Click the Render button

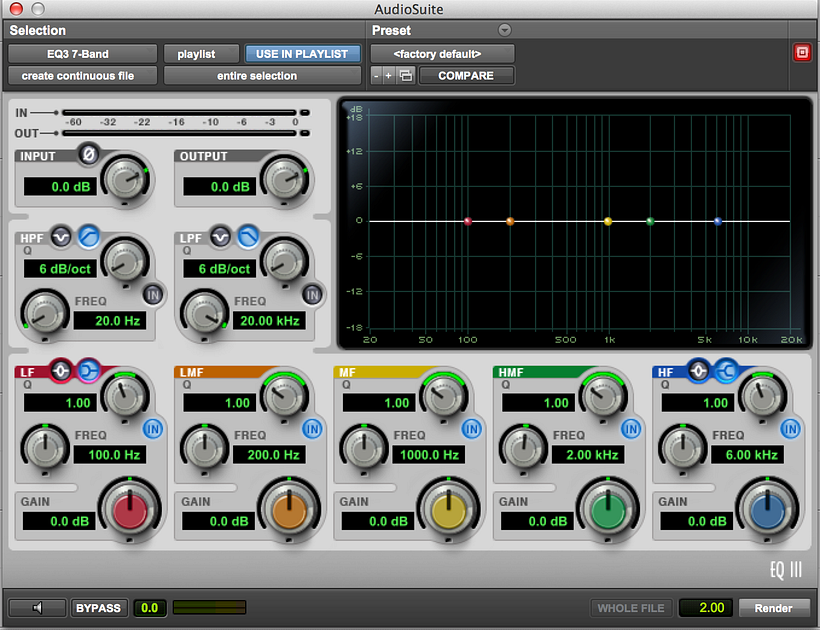(774, 607)
